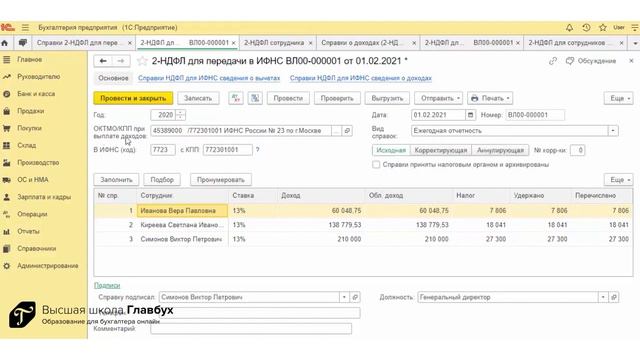
Task: Open Обсуждение discussion panel
Action: pos(591,61)
